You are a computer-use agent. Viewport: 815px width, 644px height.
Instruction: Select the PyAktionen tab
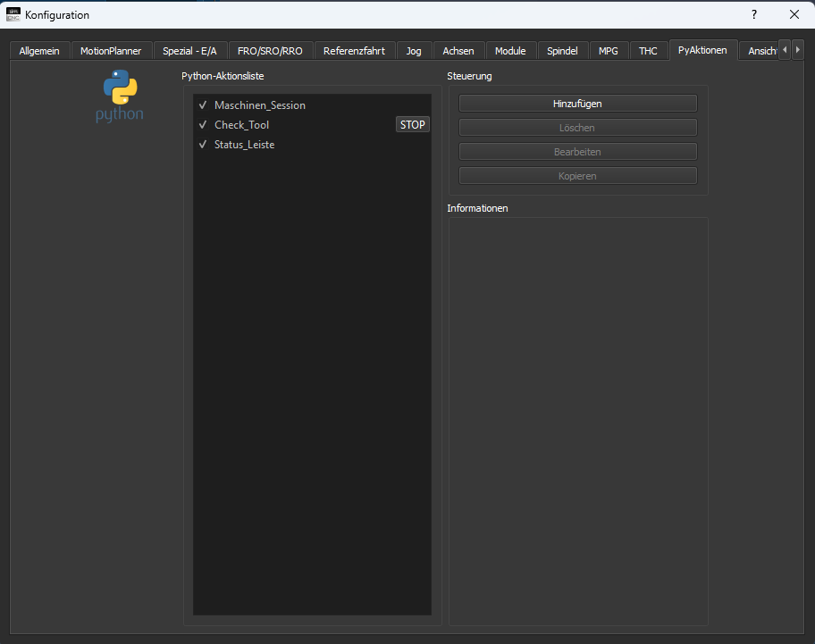pyautogui.click(x=702, y=50)
